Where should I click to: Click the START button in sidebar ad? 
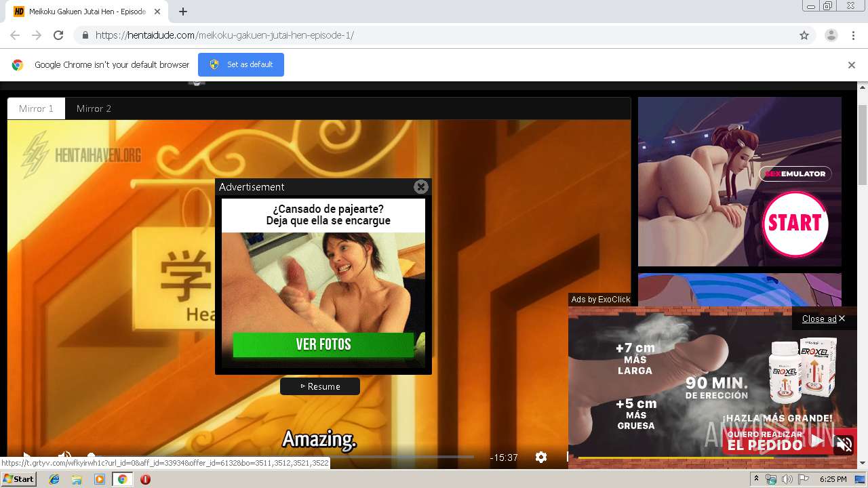tap(795, 223)
